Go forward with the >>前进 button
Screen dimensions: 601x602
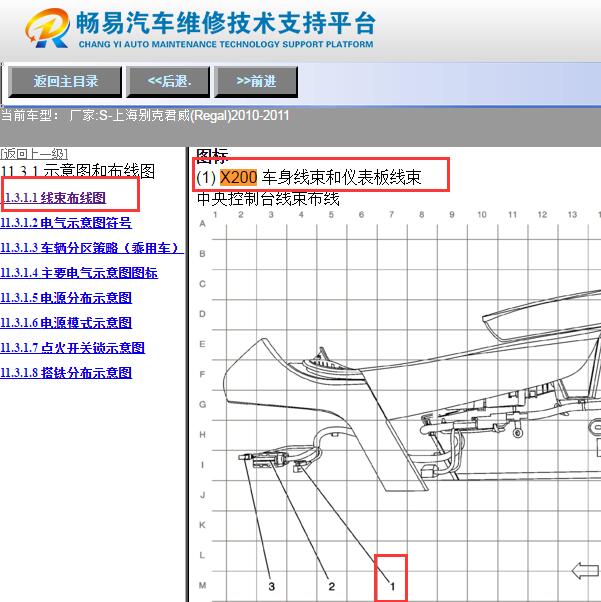point(256,81)
